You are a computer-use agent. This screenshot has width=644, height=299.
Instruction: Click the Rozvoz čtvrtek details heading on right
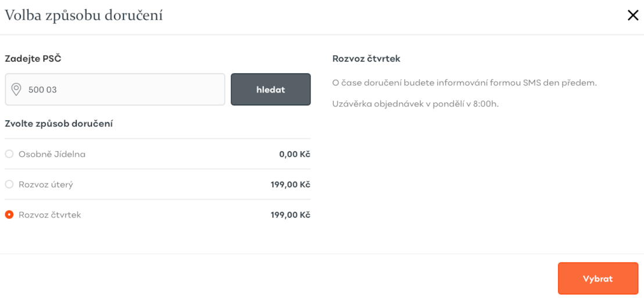[x=366, y=58]
